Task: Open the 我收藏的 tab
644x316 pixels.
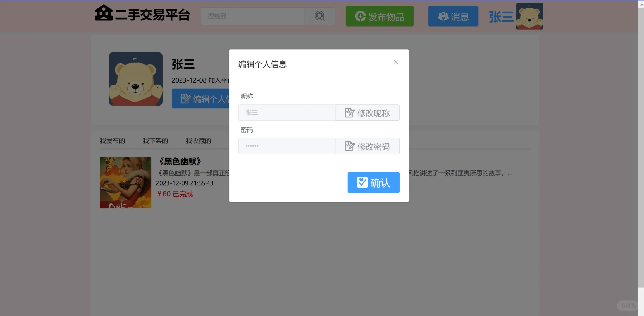Action: (x=198, y=141)
